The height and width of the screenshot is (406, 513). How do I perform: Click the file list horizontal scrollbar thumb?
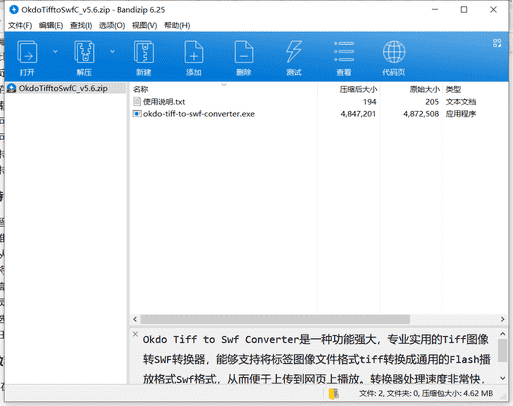tap(275, 319)
